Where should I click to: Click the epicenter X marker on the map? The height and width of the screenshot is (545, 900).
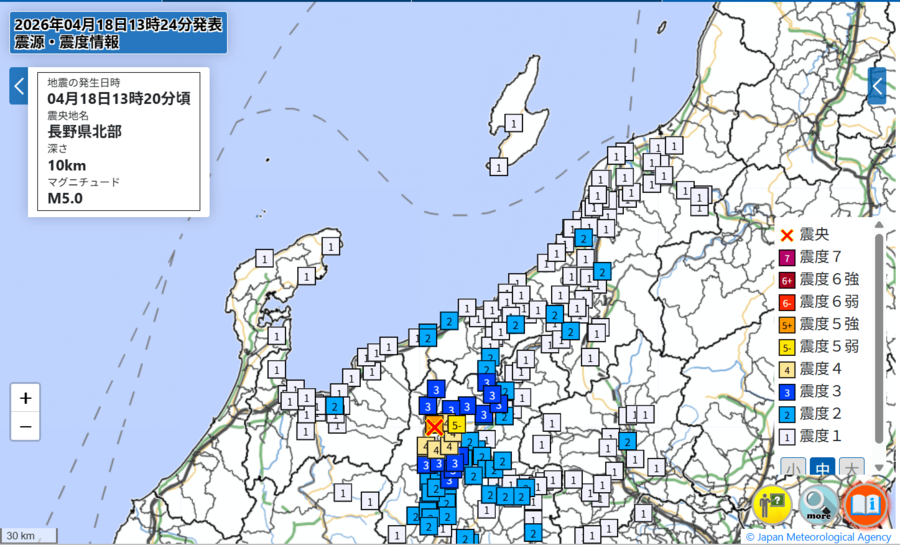(435, 425)
